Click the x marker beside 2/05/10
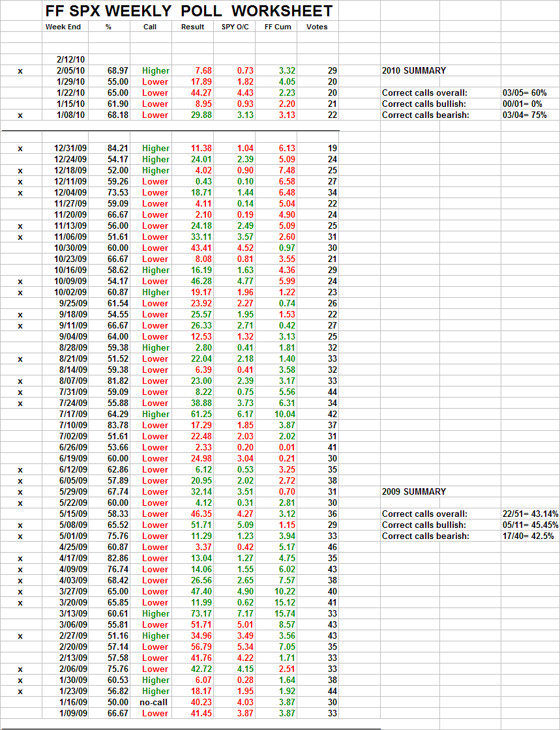The width and height of the screenshot is (560, 730). (20, 71)
